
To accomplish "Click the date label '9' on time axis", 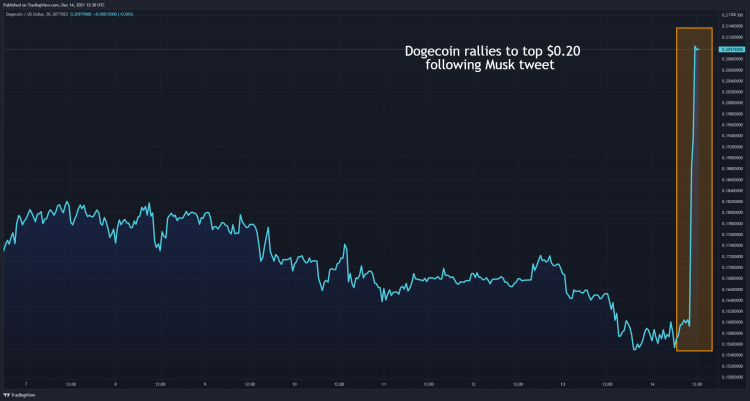I will coord(205,384).
